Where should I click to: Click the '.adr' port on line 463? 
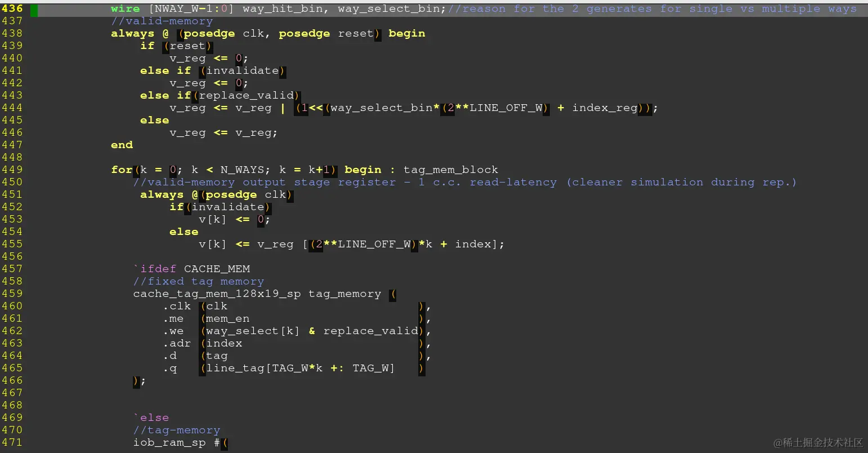177,344
